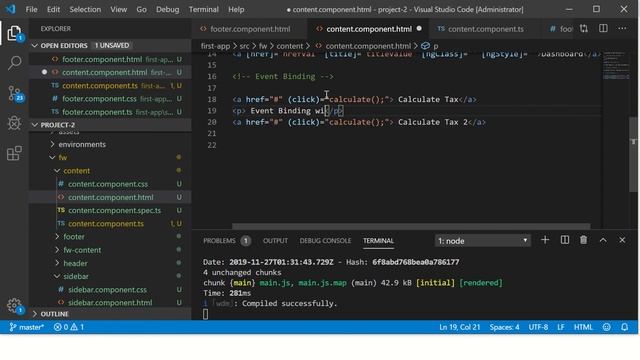Close the terminal panel

point(622,240)
